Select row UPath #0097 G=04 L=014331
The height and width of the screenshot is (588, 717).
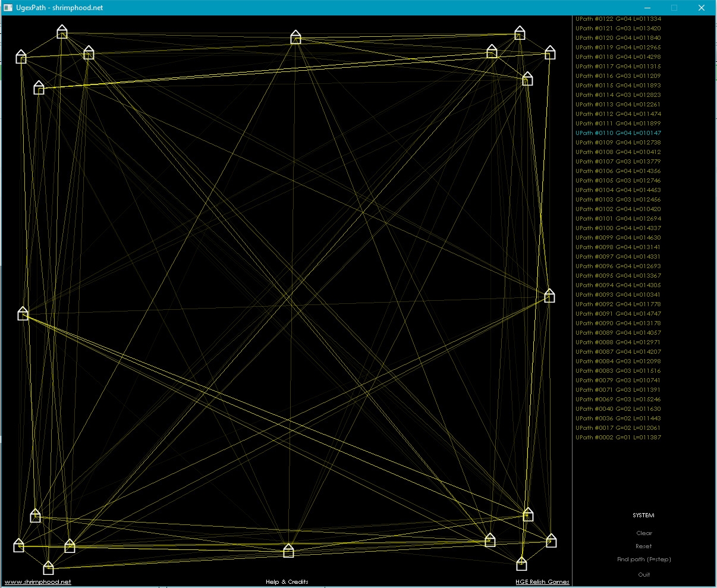point(618,257)
